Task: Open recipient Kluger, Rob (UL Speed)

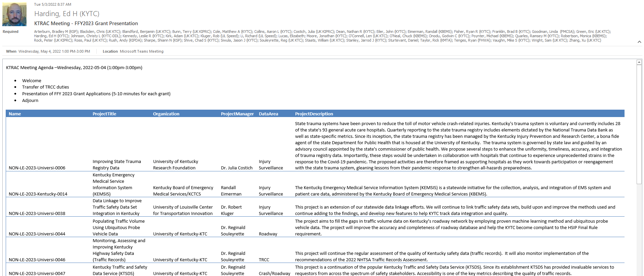Action: 220,36
